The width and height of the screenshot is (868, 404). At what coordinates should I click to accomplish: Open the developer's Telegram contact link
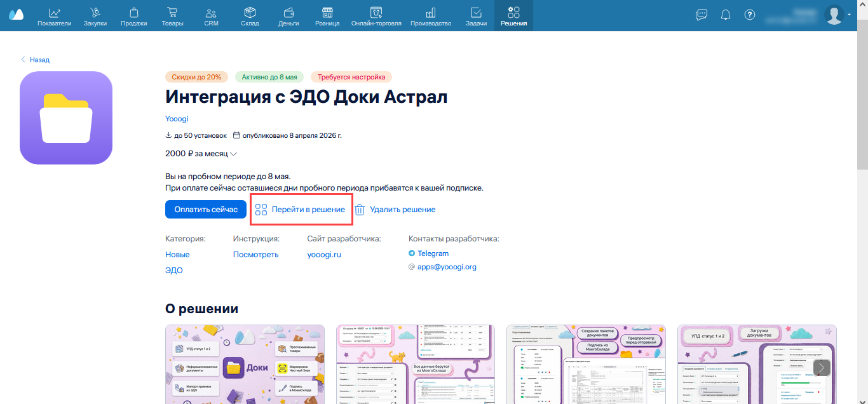[433, 253]
